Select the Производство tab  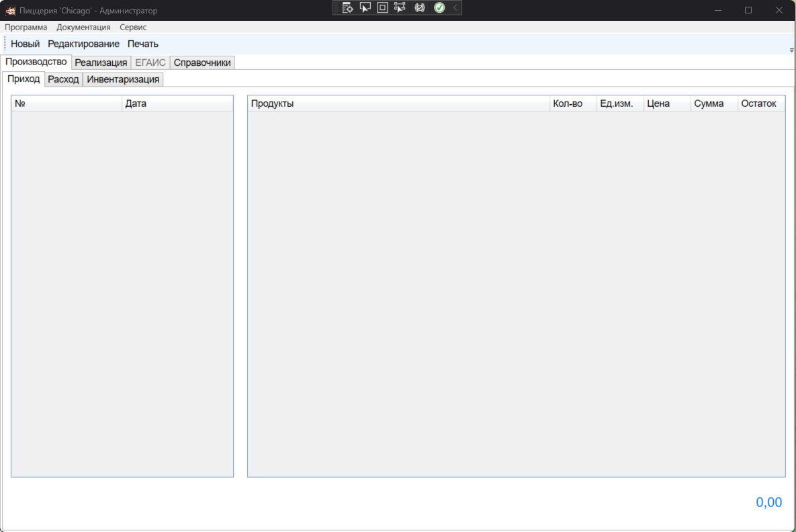point(36,62)
